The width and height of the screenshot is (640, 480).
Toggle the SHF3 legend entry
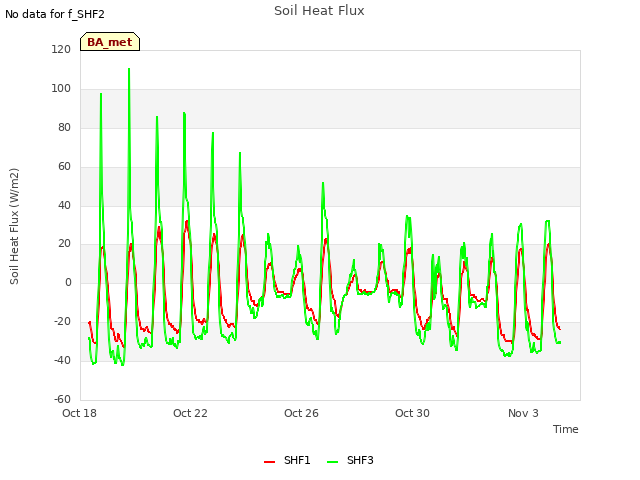tap(350, 460)
